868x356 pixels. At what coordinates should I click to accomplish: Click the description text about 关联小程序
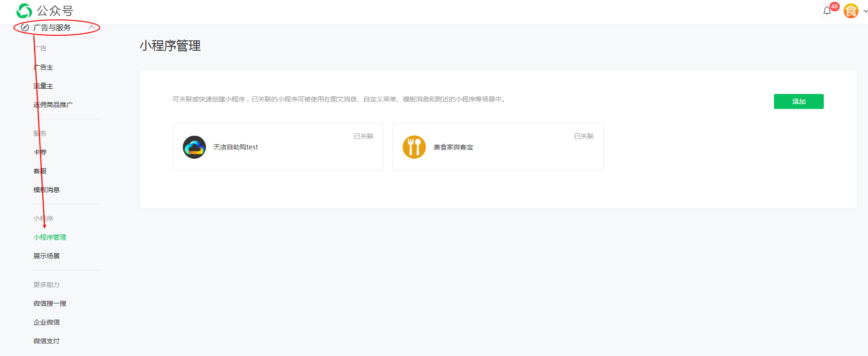coord(339,99)
